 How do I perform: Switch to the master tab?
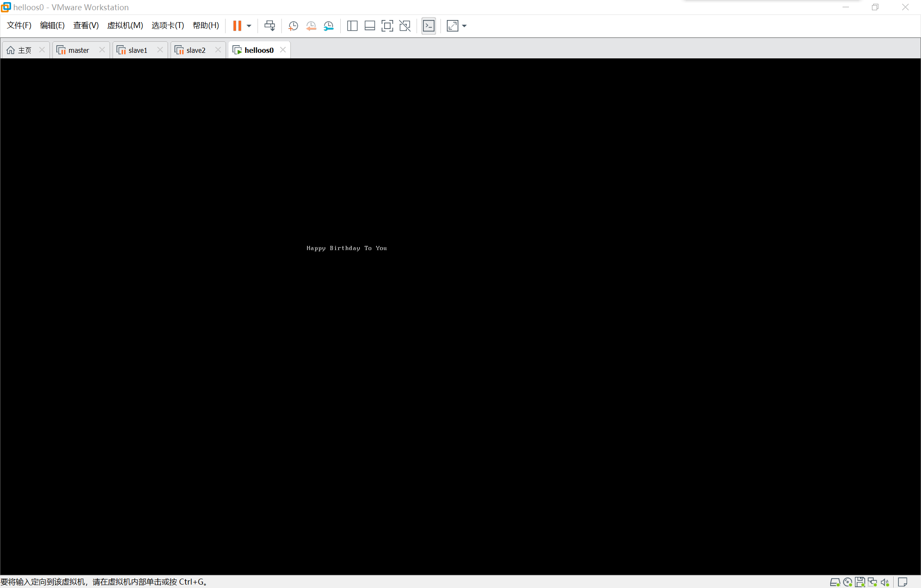click(x=78, y=50)
